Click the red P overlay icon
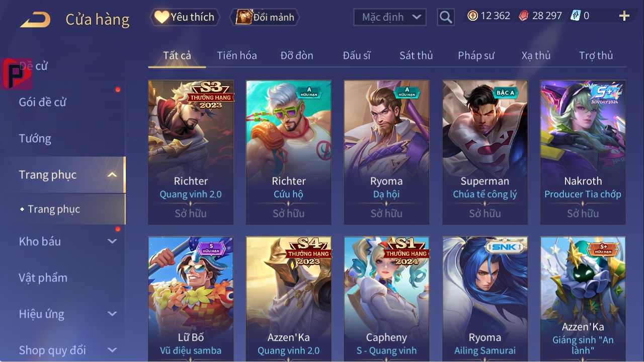This screenshot has width=644, height=362. (17, 74)
